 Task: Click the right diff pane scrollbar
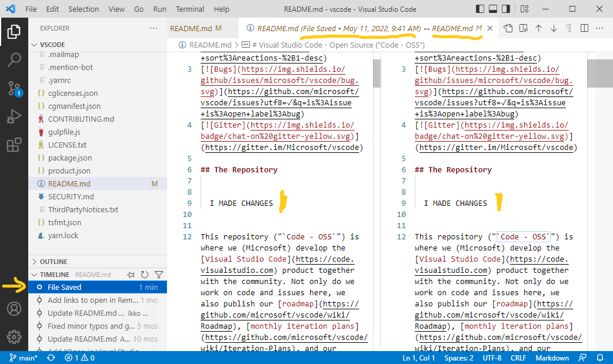click(600, 73)
